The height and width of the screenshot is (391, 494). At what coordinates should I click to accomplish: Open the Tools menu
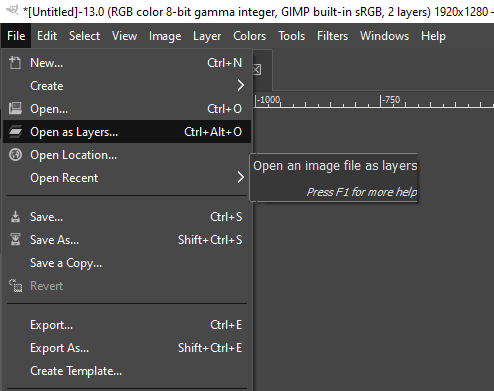292,36
